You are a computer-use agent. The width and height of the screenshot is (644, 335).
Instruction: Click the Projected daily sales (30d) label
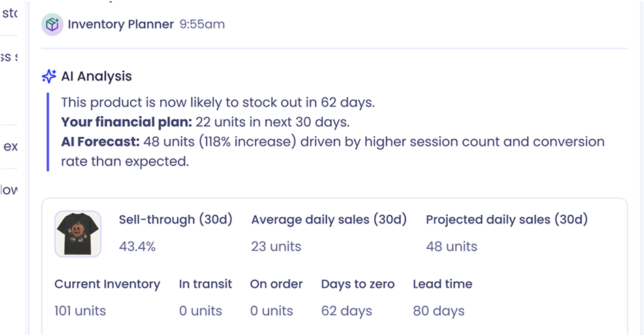[507, 220]
